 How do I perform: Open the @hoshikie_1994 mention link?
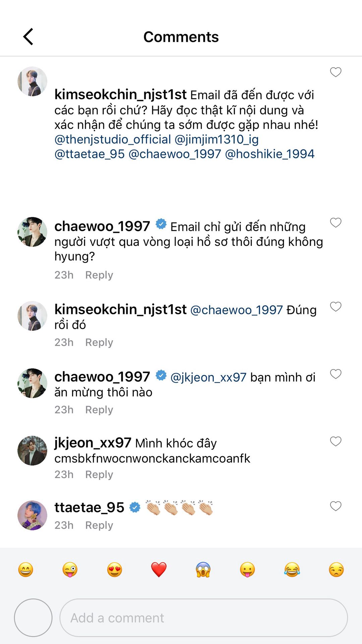pyautogui.click(x=270, y=154)
